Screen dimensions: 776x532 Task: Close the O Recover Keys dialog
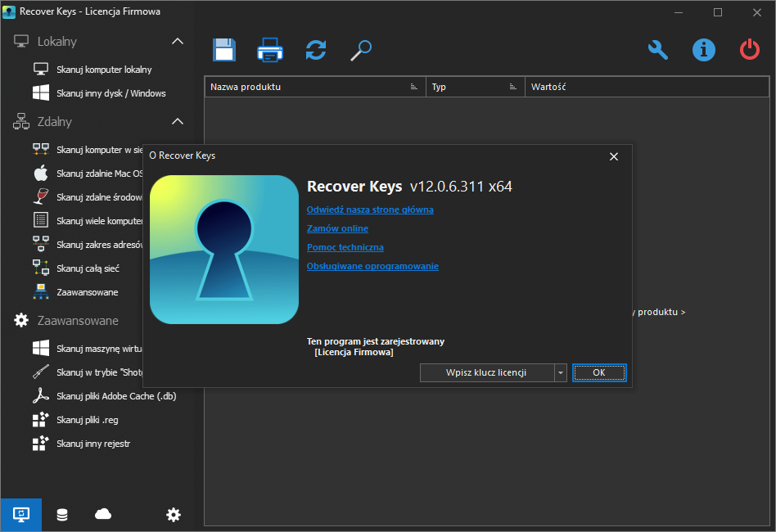(614, 156)
